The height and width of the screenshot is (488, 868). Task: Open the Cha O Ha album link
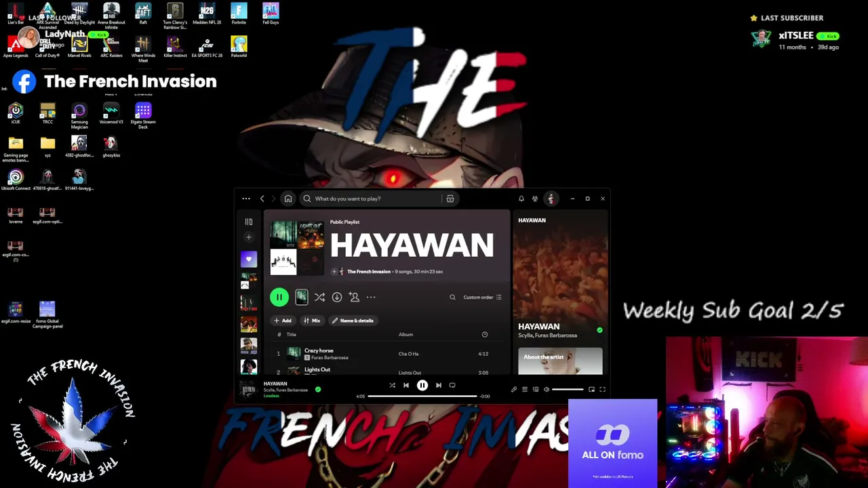pyautogui.click(x=408, y=354)
